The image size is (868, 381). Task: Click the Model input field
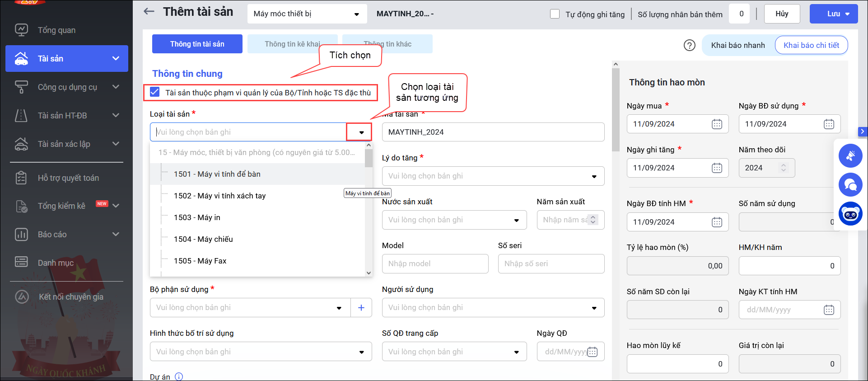(x=435, y=263)
